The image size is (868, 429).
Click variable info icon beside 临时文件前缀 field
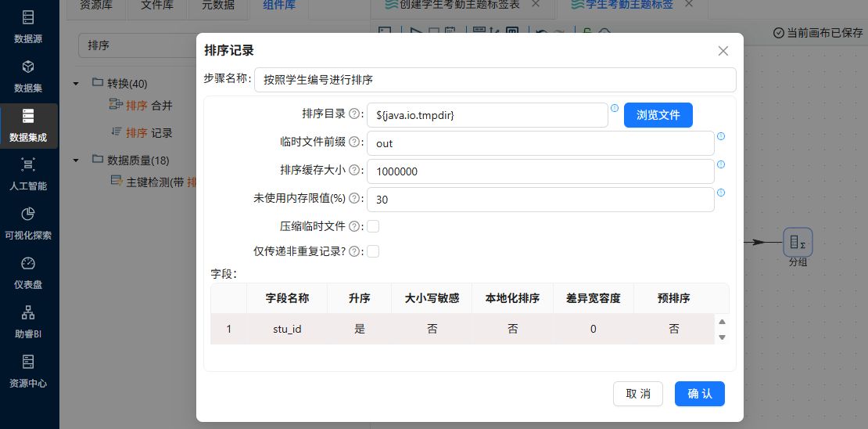[x=721, y=136]
